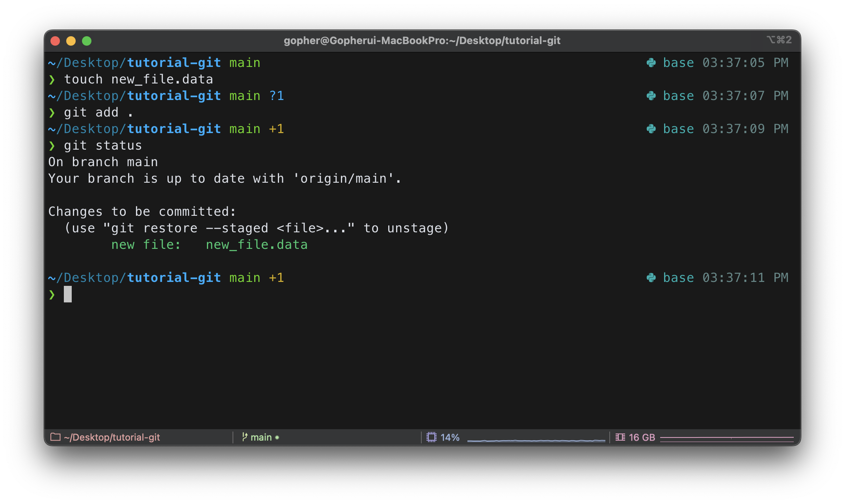The height and width of the screenshot is (504, 845).
Task: Click the block cursor at the current prompt
Action: pos(68,294)
